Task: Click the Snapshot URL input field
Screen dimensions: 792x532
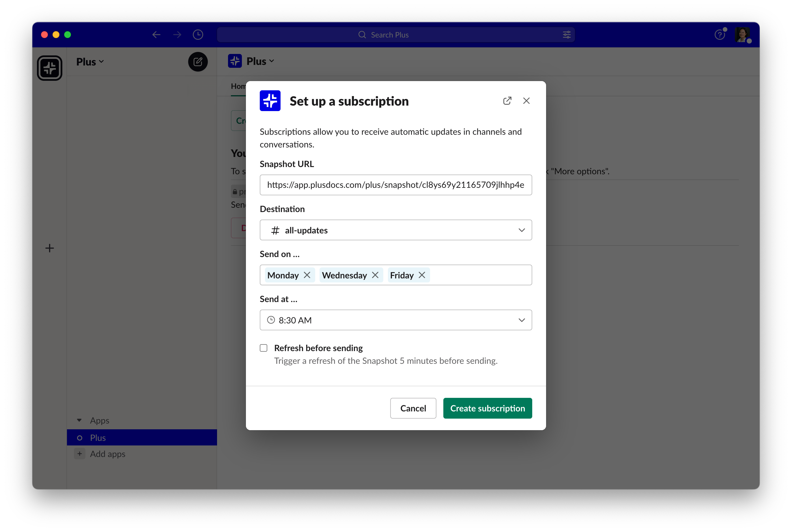Action: (396, 185)
